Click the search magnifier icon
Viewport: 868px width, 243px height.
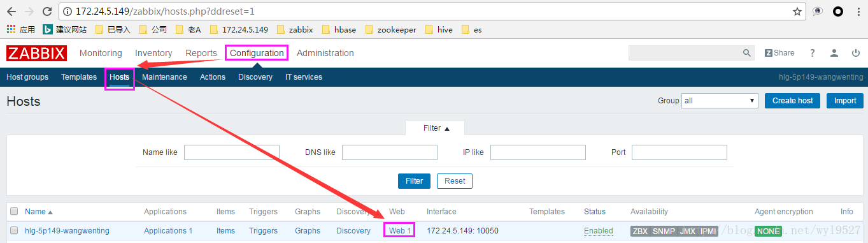click(x=747, y=53)
